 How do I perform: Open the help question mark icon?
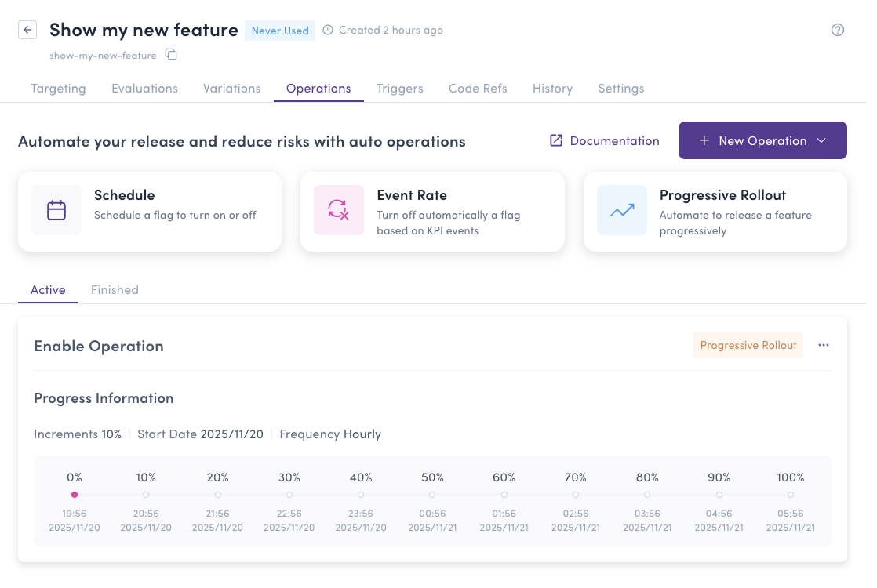point(838,31)
